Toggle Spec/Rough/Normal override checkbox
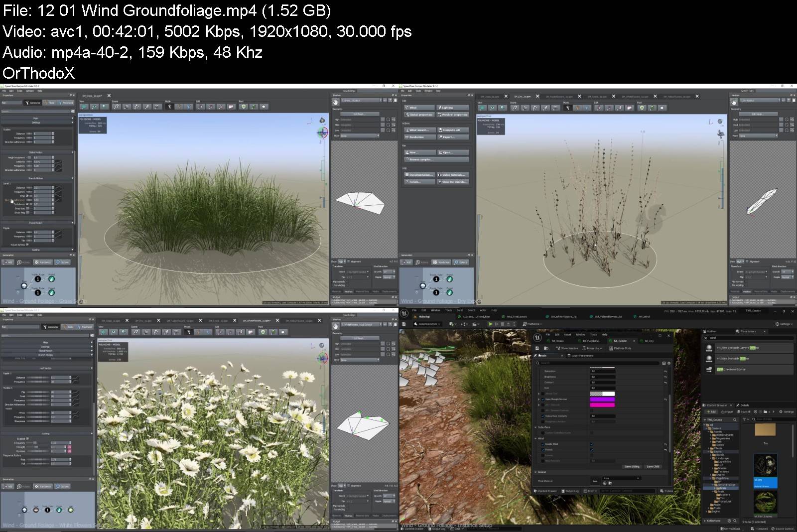 click(x=543, y=399)
